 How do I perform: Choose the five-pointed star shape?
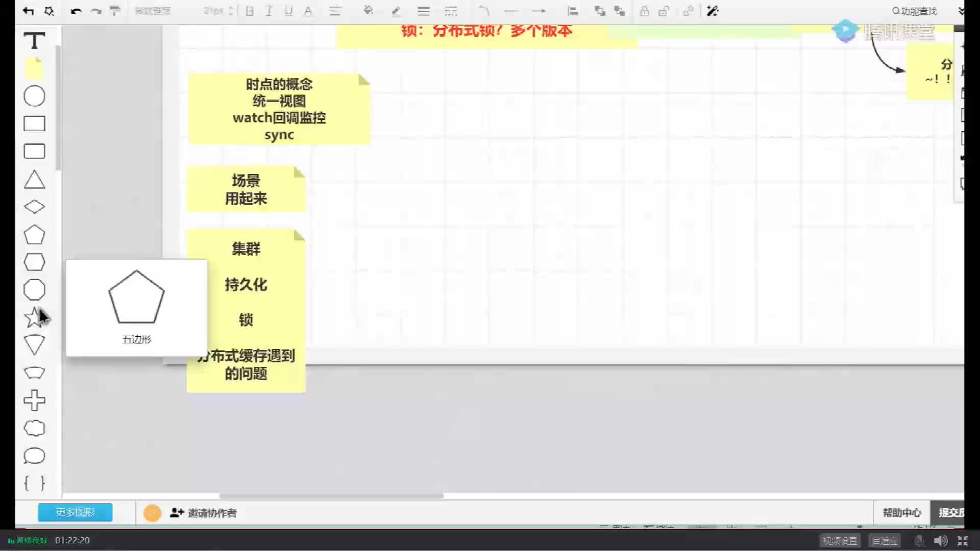[34, 317]
